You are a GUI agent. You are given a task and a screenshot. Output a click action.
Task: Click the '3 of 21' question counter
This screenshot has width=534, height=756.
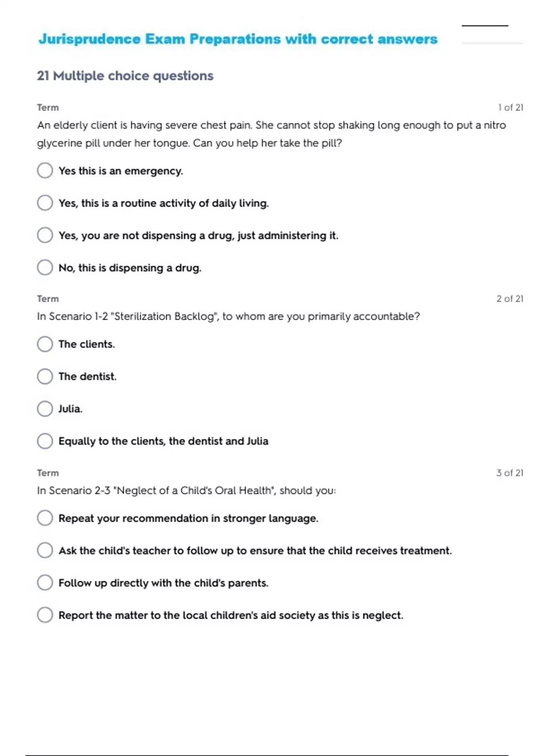point(510,473)
